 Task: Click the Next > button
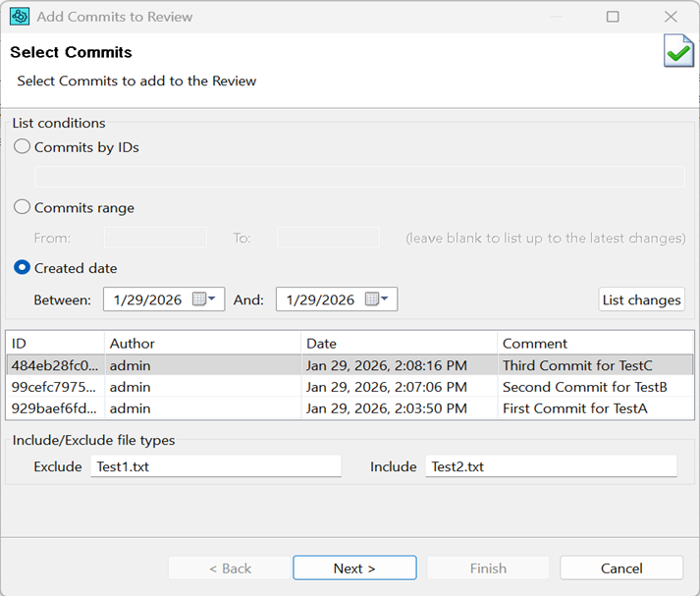pyautogui.click(x=355, y=568)
